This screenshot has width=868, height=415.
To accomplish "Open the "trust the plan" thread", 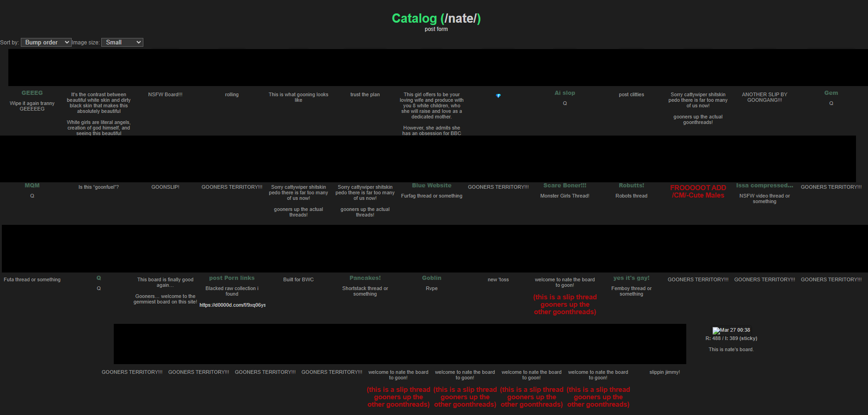I will click(x=365, y=95).
